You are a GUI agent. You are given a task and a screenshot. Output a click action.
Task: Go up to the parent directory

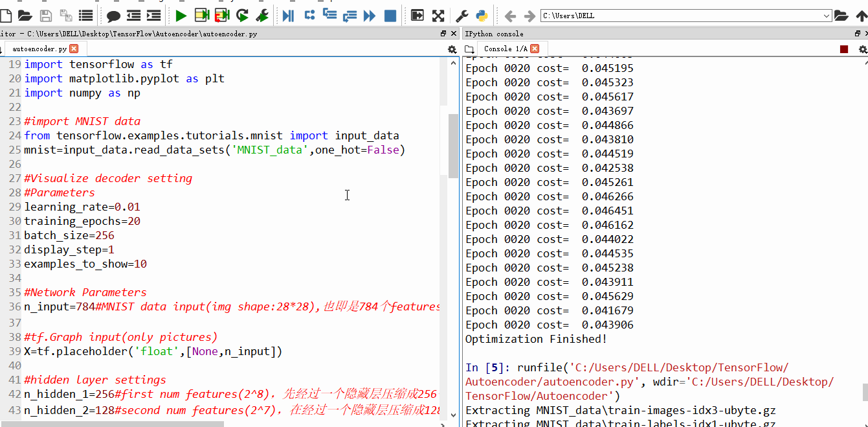[861, 16]
